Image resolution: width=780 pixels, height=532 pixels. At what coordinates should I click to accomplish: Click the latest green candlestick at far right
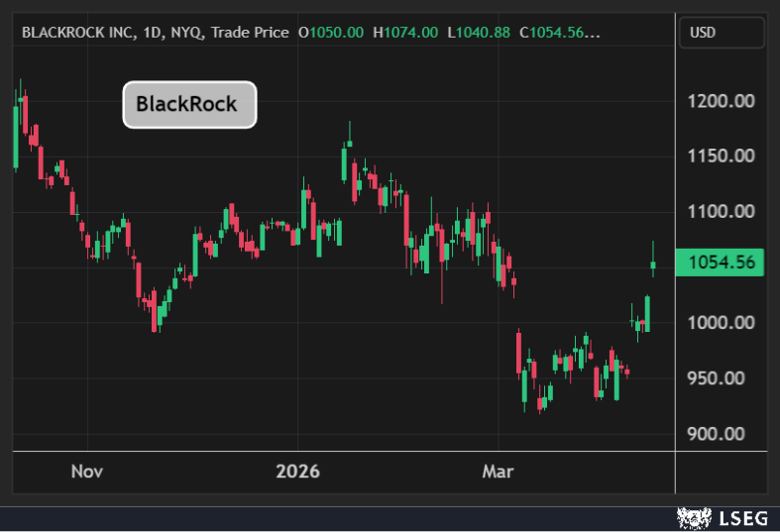(x=653, y=264)
